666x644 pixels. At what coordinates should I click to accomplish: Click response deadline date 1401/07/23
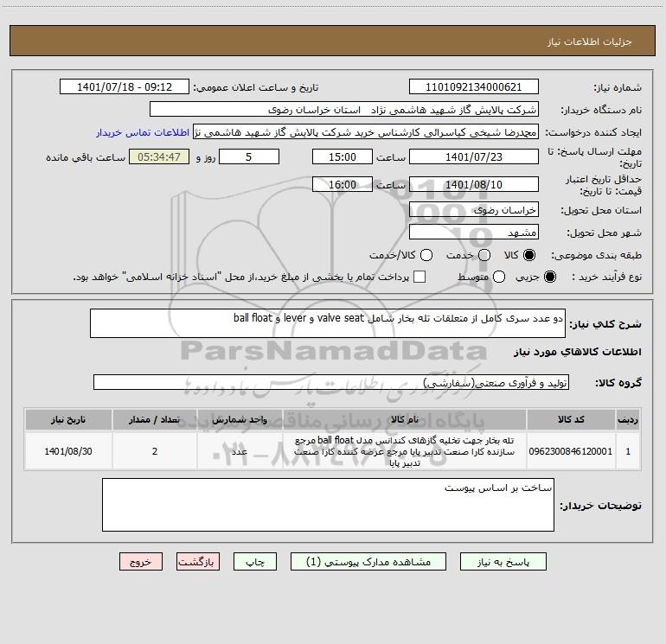474,157
